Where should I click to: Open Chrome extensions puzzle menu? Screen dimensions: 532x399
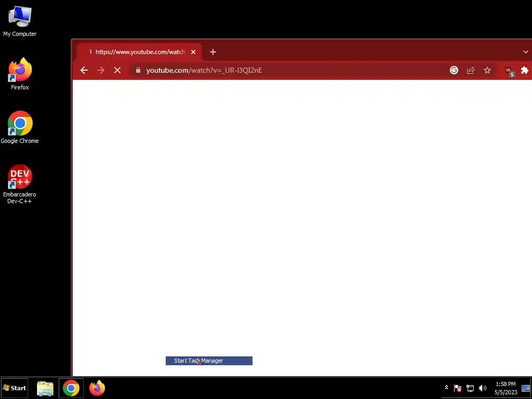[x=525, y=70]
